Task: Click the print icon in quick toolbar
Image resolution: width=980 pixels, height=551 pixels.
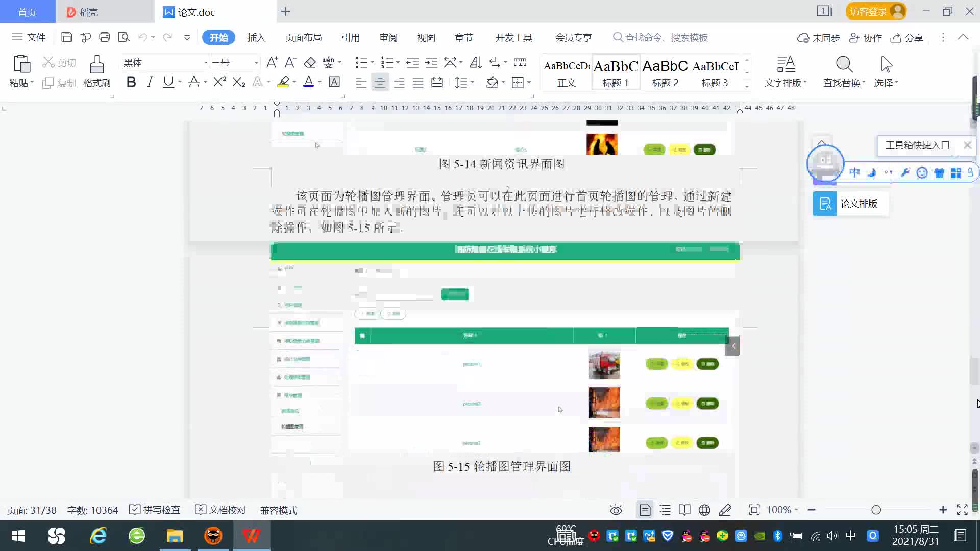Action: (105, 37)
